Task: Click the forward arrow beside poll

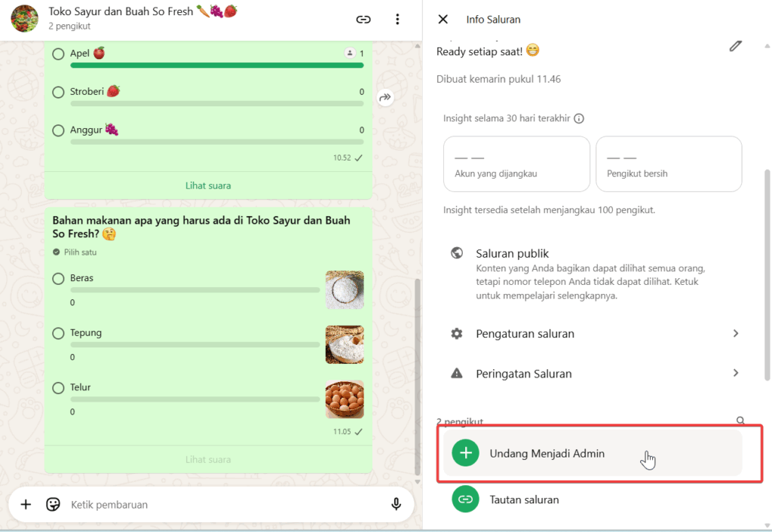Action: click(385, 97)
